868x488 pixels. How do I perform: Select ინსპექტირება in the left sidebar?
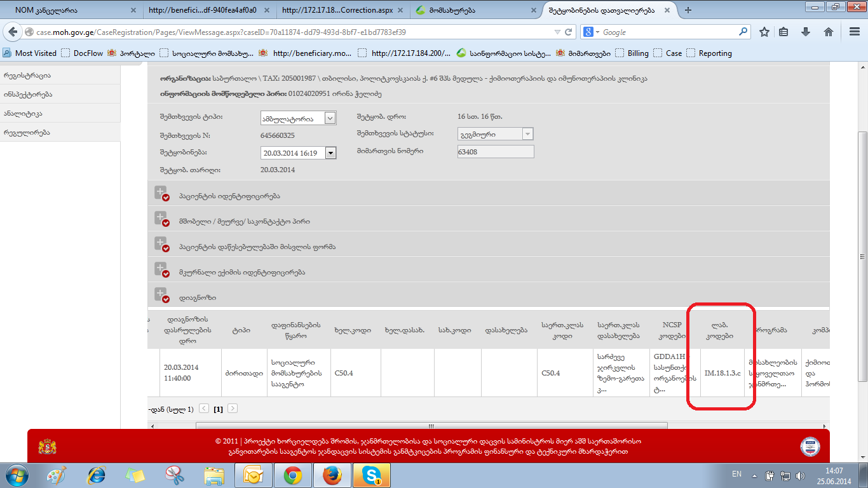tap(28, 94)
